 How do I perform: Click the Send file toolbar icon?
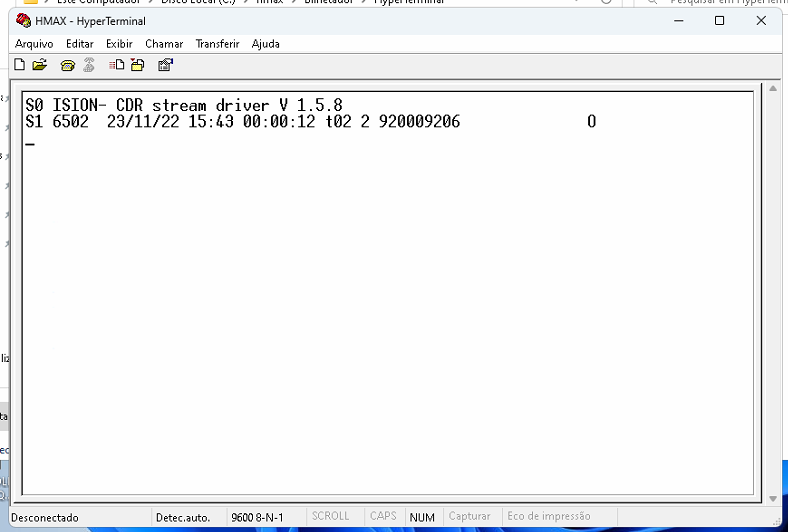coord(117,65)
